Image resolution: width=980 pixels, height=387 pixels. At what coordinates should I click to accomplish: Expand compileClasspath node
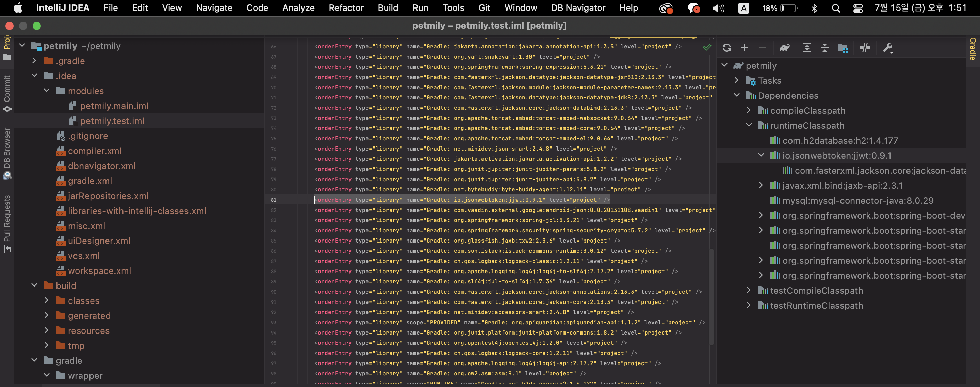click(x=749, y=110)
